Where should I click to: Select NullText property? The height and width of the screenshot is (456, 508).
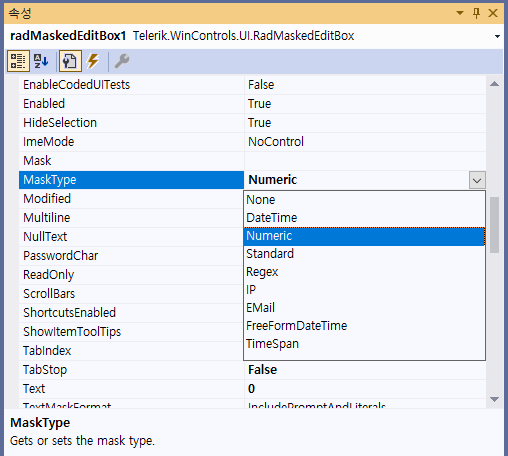pos(131,237)
